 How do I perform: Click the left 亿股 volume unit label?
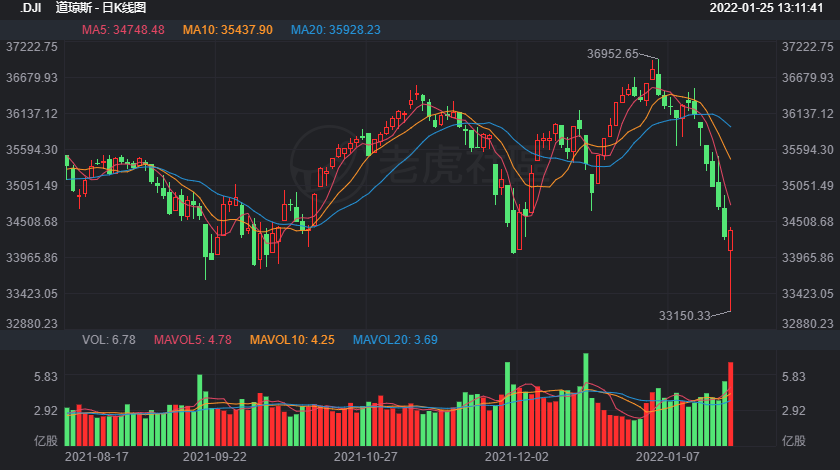(46, 441)
